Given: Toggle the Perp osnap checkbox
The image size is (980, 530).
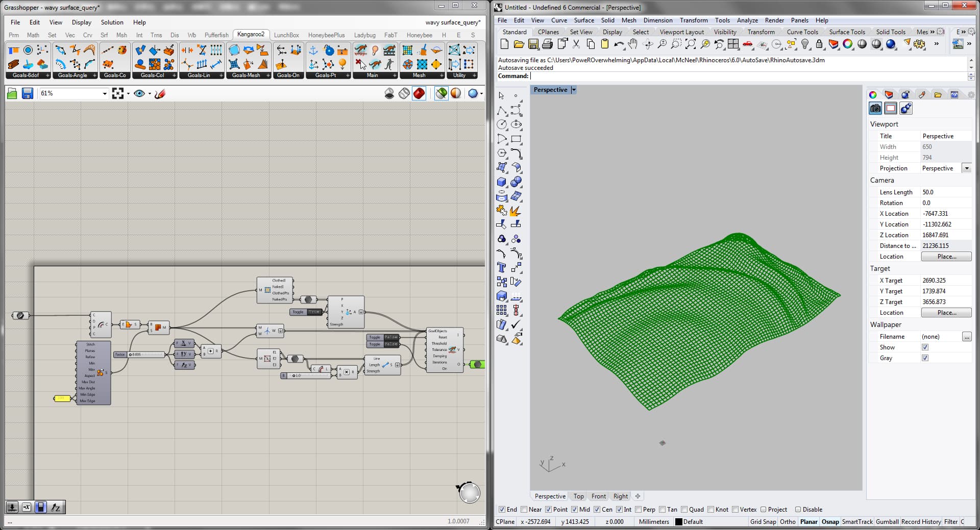Looking at the screenshot, I should 639,510.
